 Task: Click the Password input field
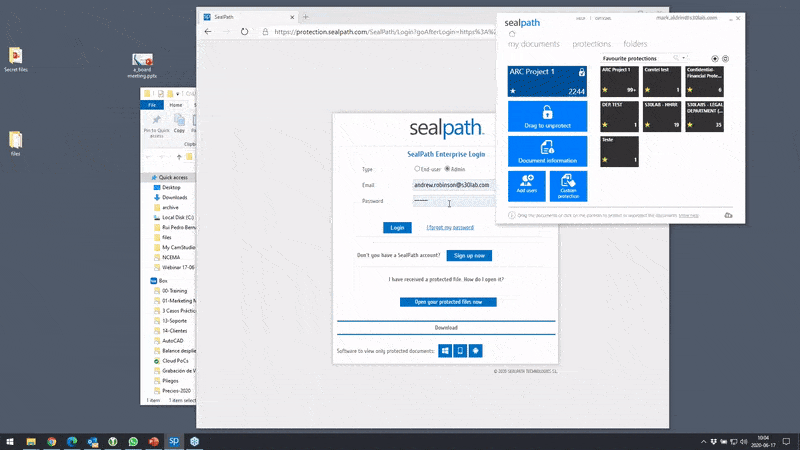tap(454, 201)
